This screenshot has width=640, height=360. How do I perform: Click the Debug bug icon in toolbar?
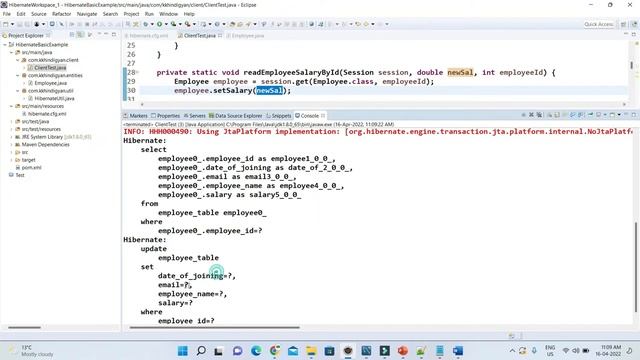145,24
